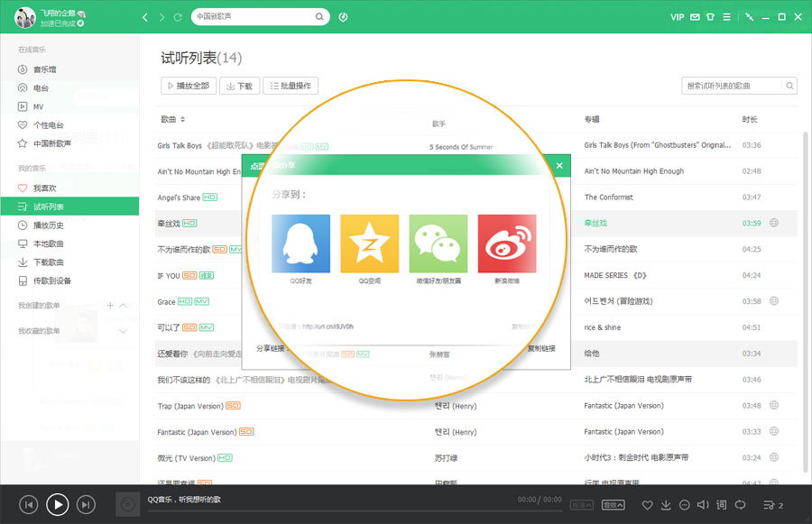812x524 pixels.
Task: Play previous track
Action: point(29,504)
